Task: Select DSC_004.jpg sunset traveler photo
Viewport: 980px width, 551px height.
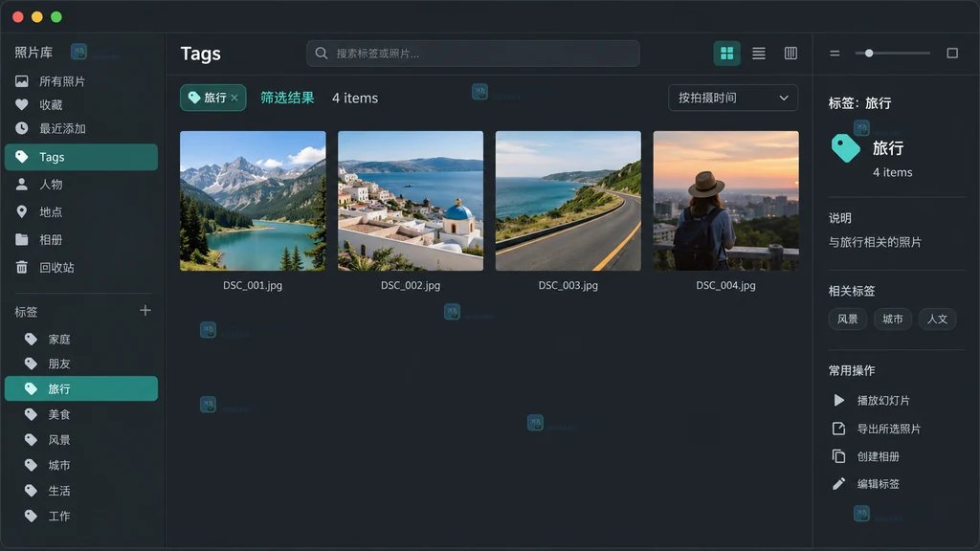Action: point(725,201)
